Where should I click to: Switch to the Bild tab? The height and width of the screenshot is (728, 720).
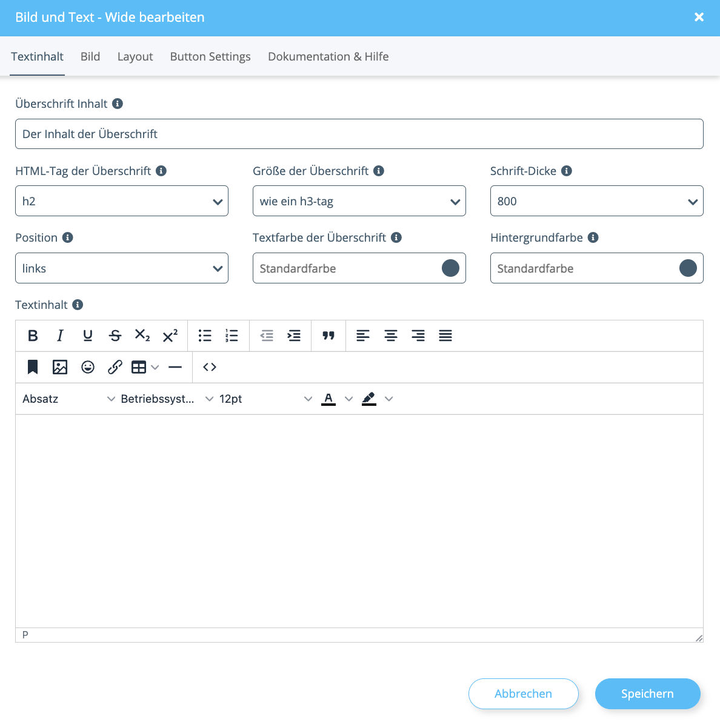[x=90, y=56]
